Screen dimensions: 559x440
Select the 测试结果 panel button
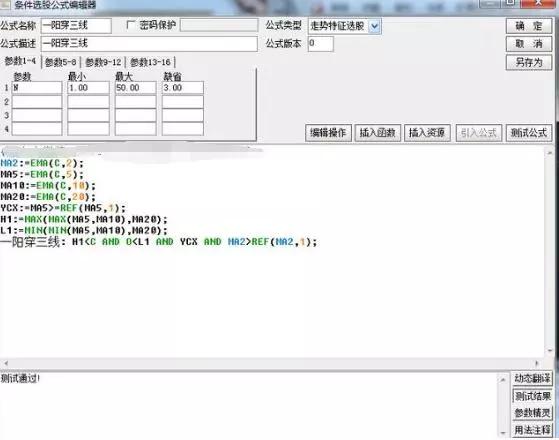(532, 396)
